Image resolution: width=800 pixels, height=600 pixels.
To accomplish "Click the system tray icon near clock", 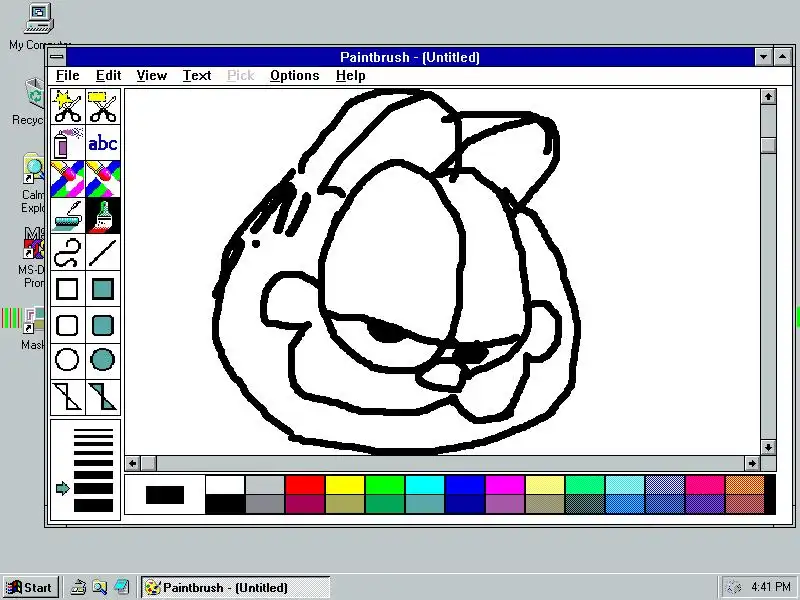I will click(x=733, y=587).
